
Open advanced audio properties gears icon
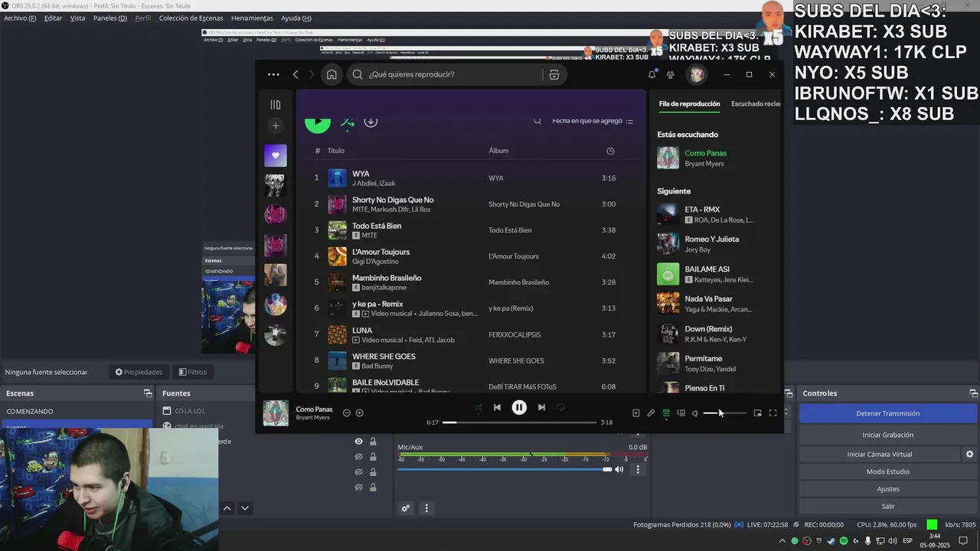pos(406,508)
